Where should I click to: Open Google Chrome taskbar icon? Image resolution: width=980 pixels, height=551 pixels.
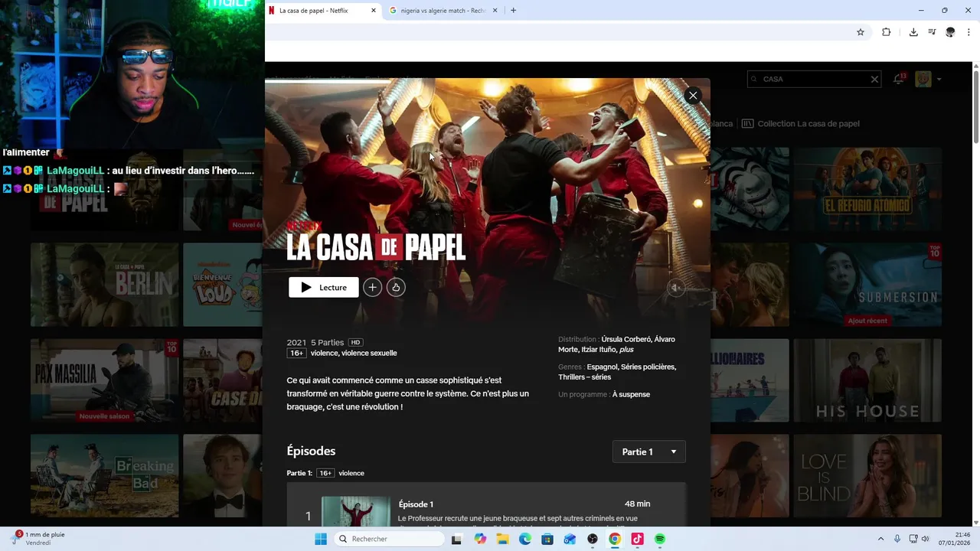(x=615, y=539)
